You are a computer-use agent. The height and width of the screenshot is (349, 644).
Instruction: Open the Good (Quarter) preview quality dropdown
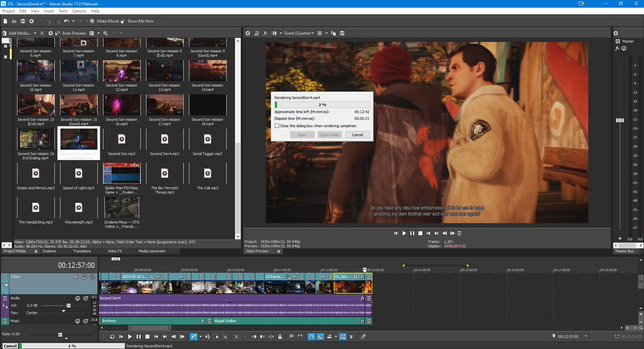298,33
